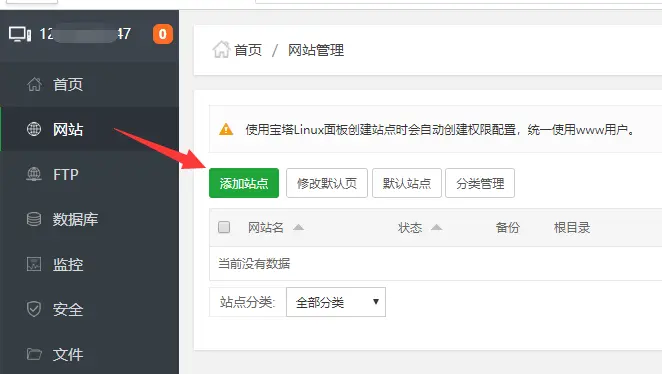Open the 全部分类 site category dropdown

click(336, 302)
